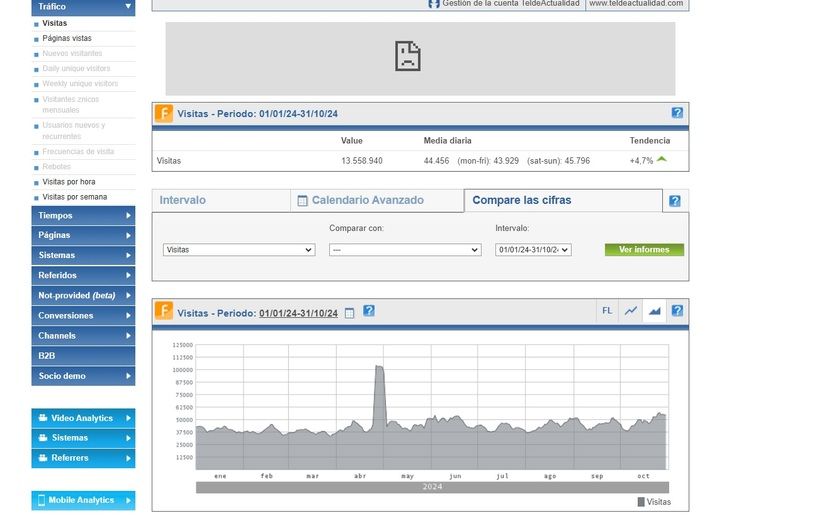Click the FL chart mode button
Image resolution: width=819 pixels, height=523 pixels.
[607, 311]
